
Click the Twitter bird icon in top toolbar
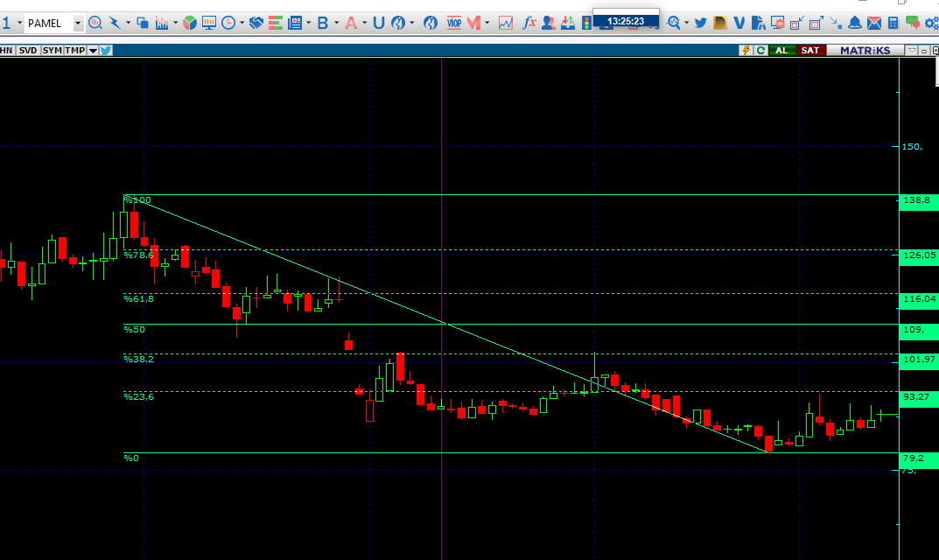(700, 23)
